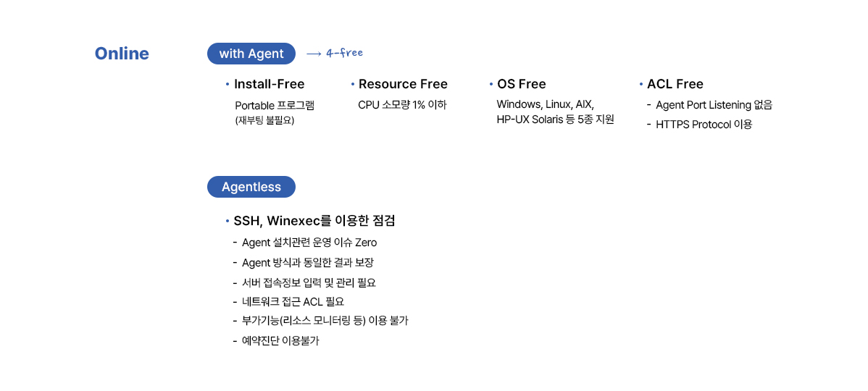Screen dimensions: 868x391
Task: Click the 'Agentless' pill button
Action: point(251,187)
